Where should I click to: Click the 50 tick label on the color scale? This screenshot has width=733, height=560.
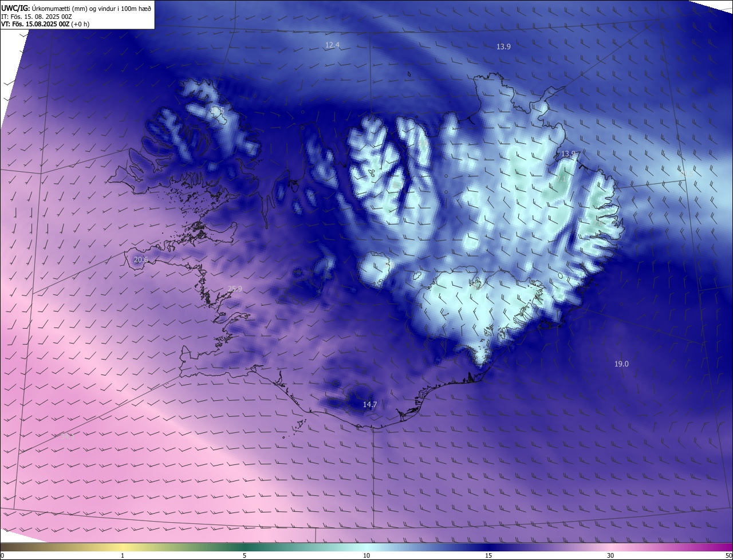(728, 555)
